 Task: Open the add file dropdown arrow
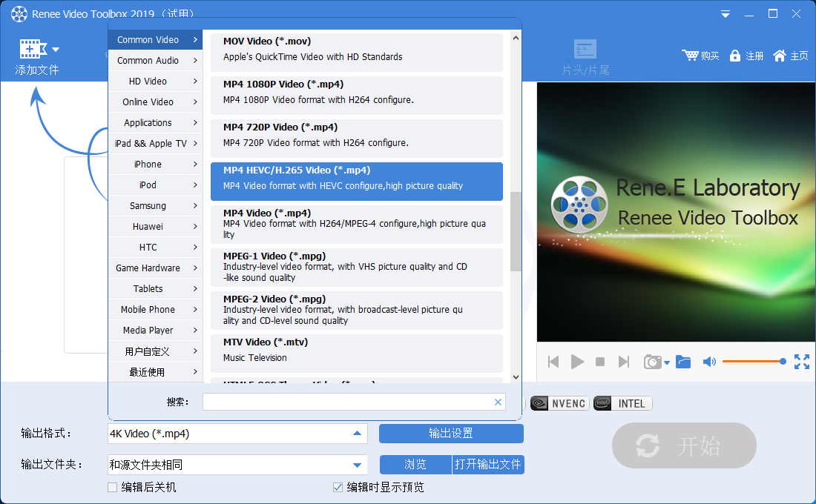[x=56, y=50]
